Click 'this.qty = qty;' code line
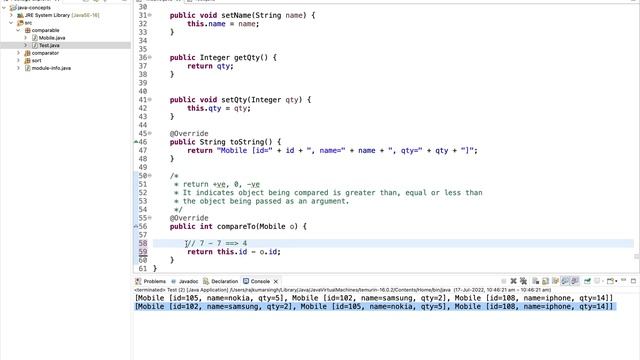Image resolution: width=640 pixels, height=360 pixels. 219,108
